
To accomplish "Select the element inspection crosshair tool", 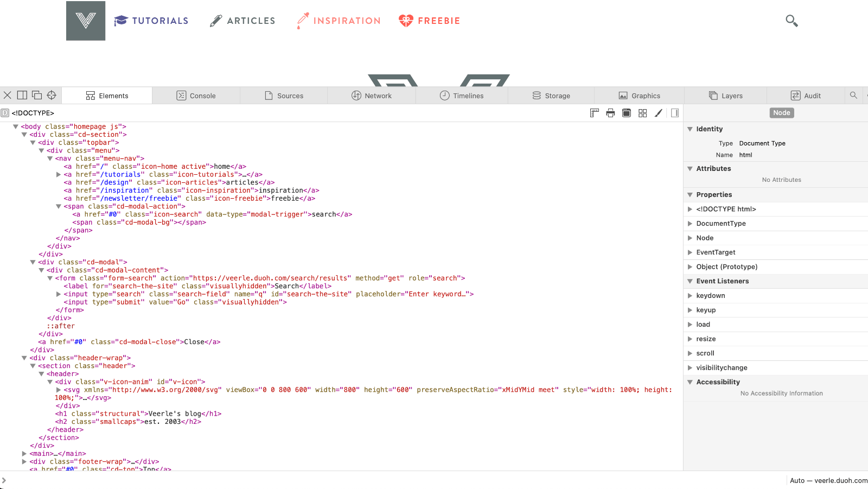I will [x=51, y=95].
